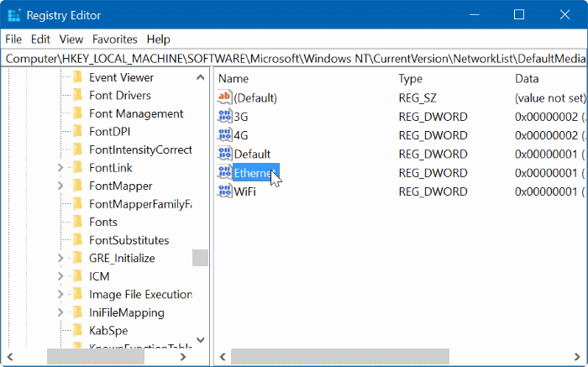The height and width of the screenshot is (367, 588).
Task: Expand the FontMapper key
Action: tap(60, 186)
